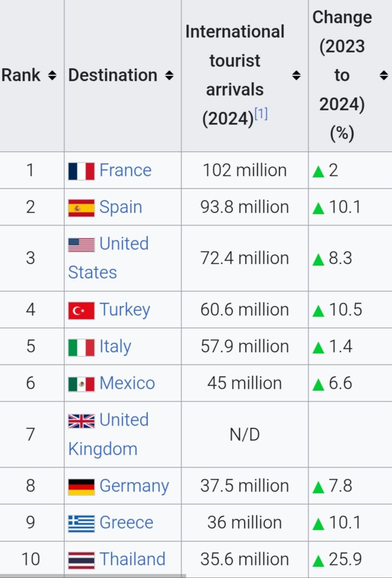
Task: Select the N/D arrivals cell for United Kingdom
Action: pyautogui.click(x=245, y=434)
